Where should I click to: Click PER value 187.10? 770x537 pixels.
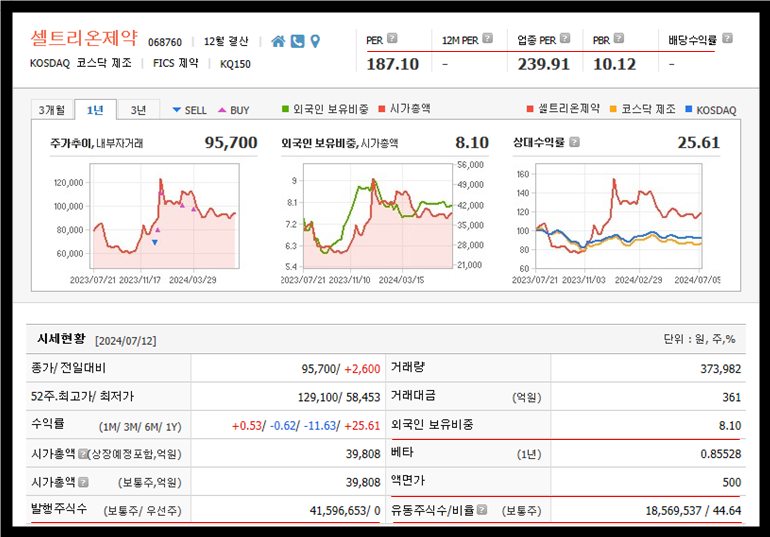[392, 64]
